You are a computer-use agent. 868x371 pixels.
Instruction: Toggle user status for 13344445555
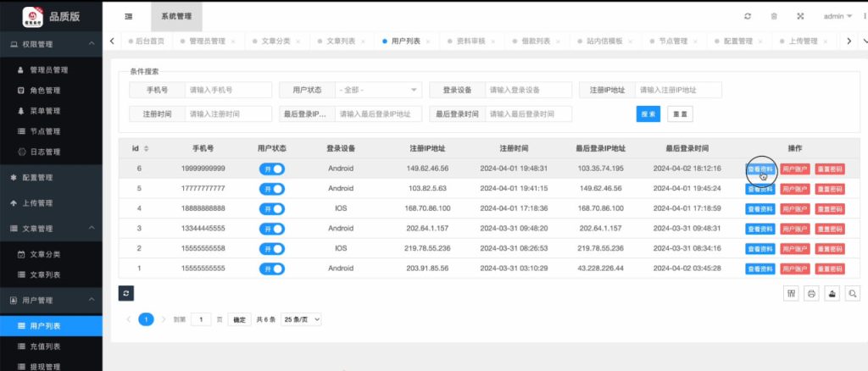tap(272, 229)
